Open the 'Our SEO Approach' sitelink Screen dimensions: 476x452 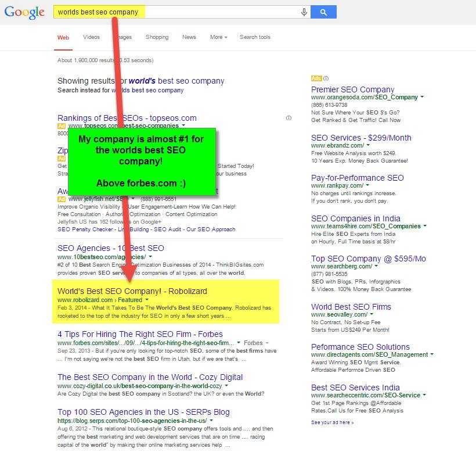point(211,229)
